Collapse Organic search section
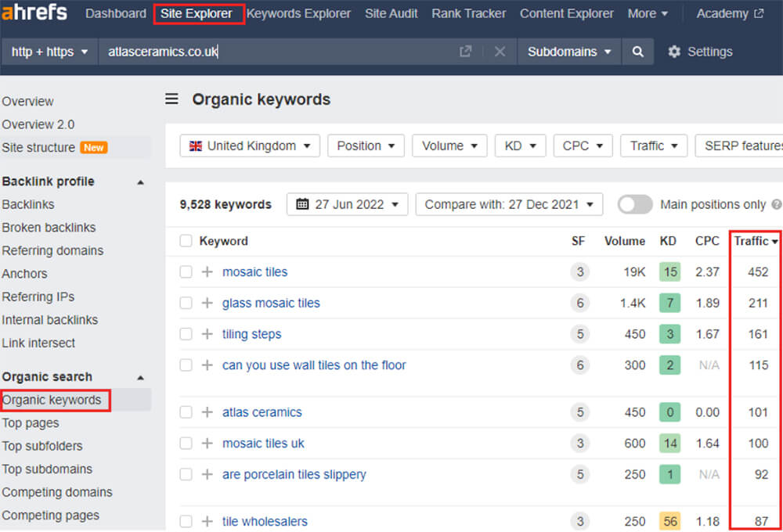Viewport: 783px width, 532px height. coord(141,378)
